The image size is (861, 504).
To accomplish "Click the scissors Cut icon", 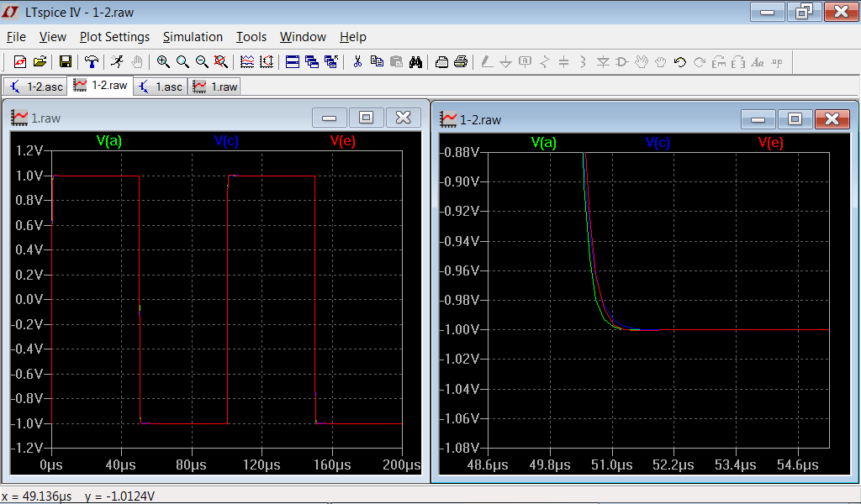I will (357, 61).
